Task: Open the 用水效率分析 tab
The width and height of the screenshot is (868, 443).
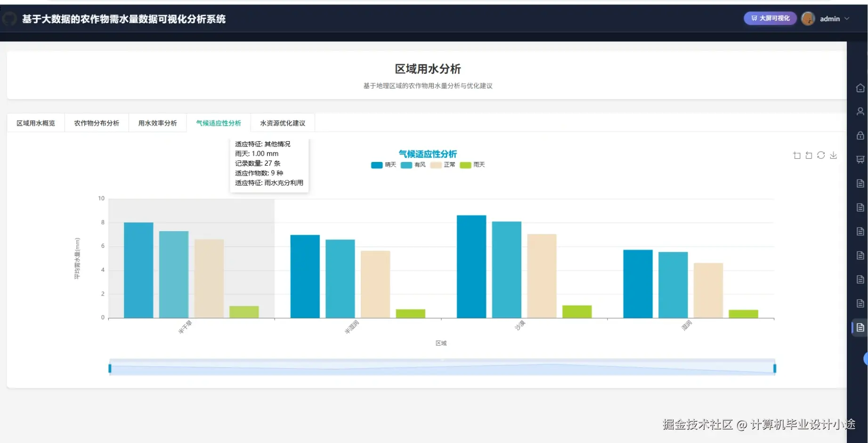Action: (157, 123)
